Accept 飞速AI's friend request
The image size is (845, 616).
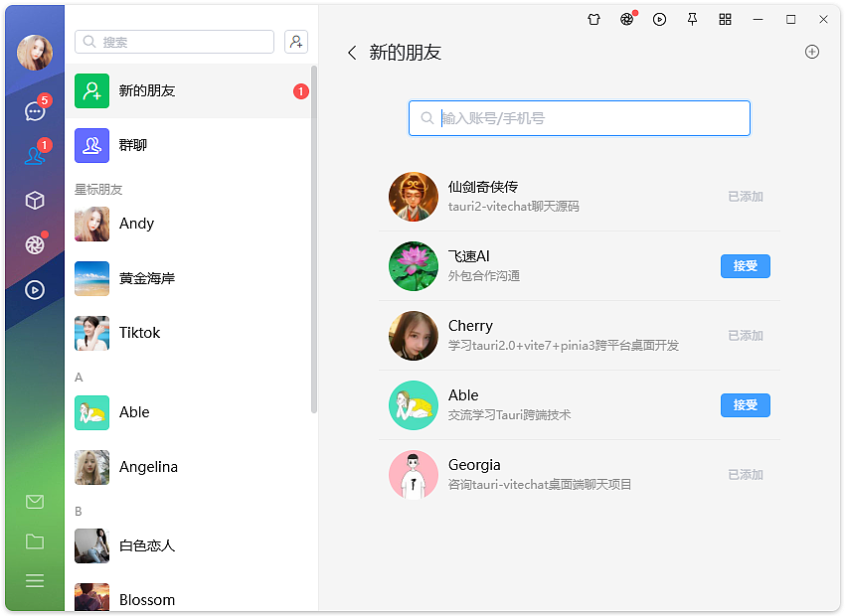[x=745, y=265]
